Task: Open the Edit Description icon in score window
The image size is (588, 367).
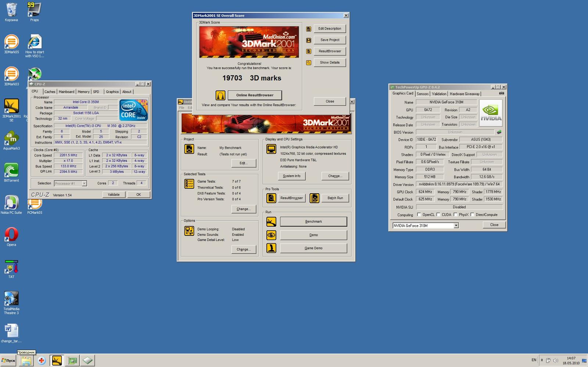Action: tap(309, 29)
